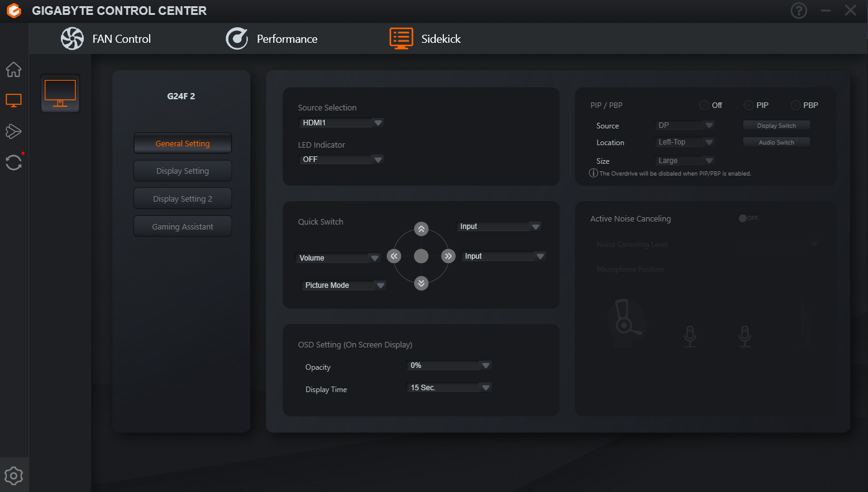This screenshot has width=868, height=492.
Task: Open the OSD Opacity dropdown
Action: pyautogui.click(x=450, y=365)
